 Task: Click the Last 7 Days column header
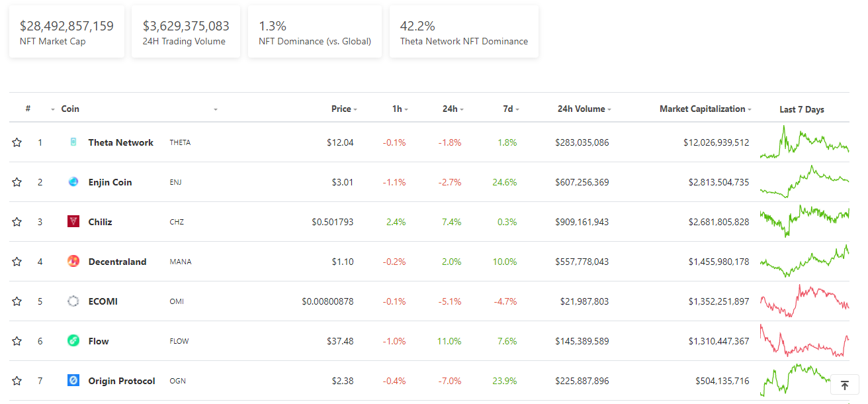(x=802, y=109)
